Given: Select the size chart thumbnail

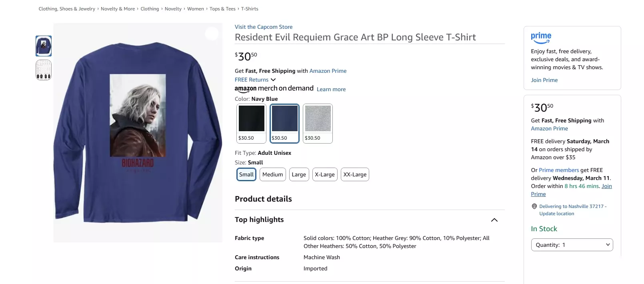Looking at the screenshot, I should pos(44,70).
